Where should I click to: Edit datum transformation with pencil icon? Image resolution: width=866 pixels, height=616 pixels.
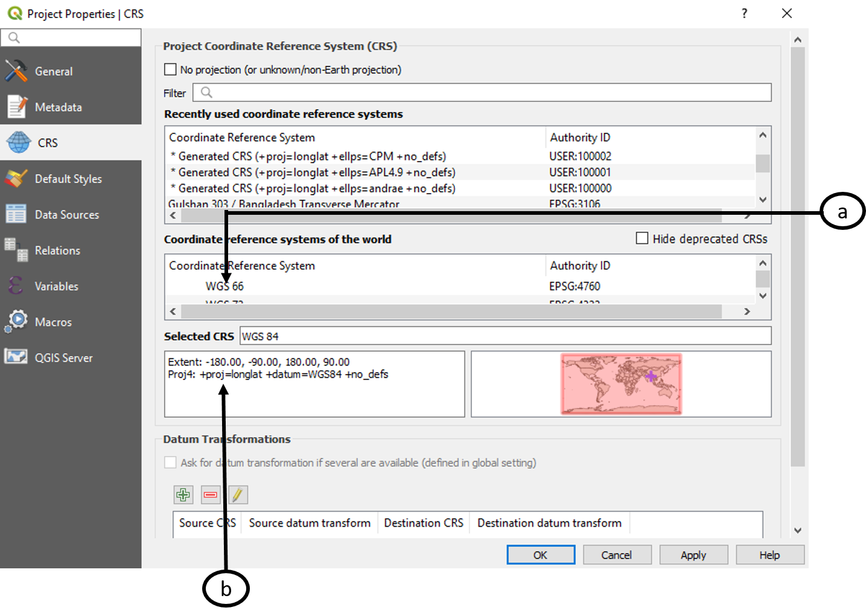(238, 495)
